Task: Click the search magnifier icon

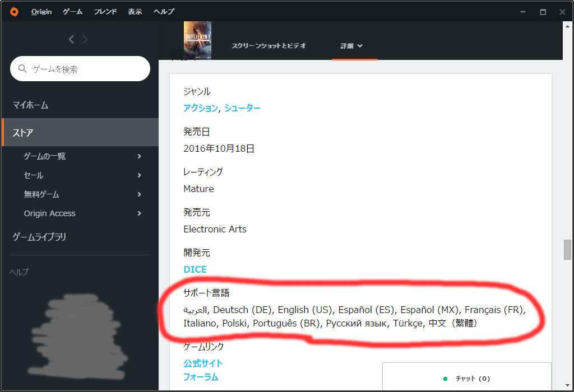Action: 22,69
